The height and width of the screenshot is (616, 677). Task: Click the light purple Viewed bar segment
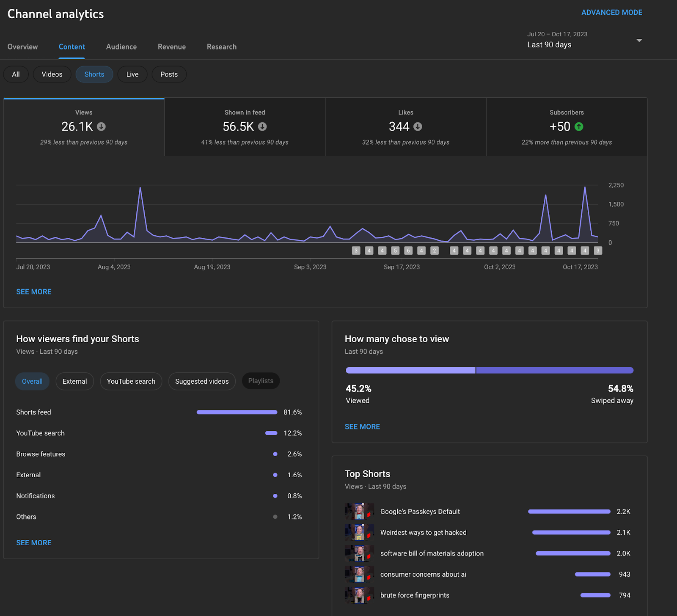[410, 370]
